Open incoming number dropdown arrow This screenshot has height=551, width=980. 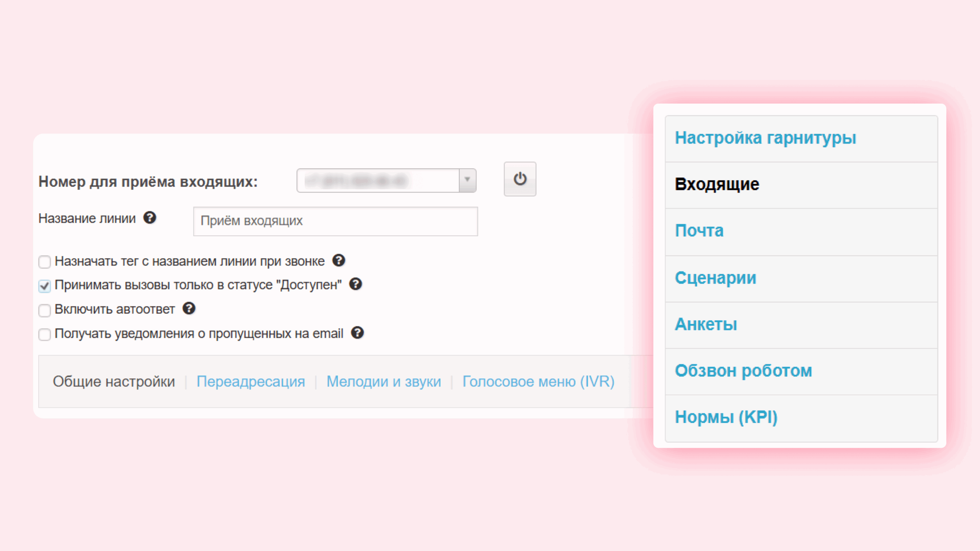[x=467, y=180]
